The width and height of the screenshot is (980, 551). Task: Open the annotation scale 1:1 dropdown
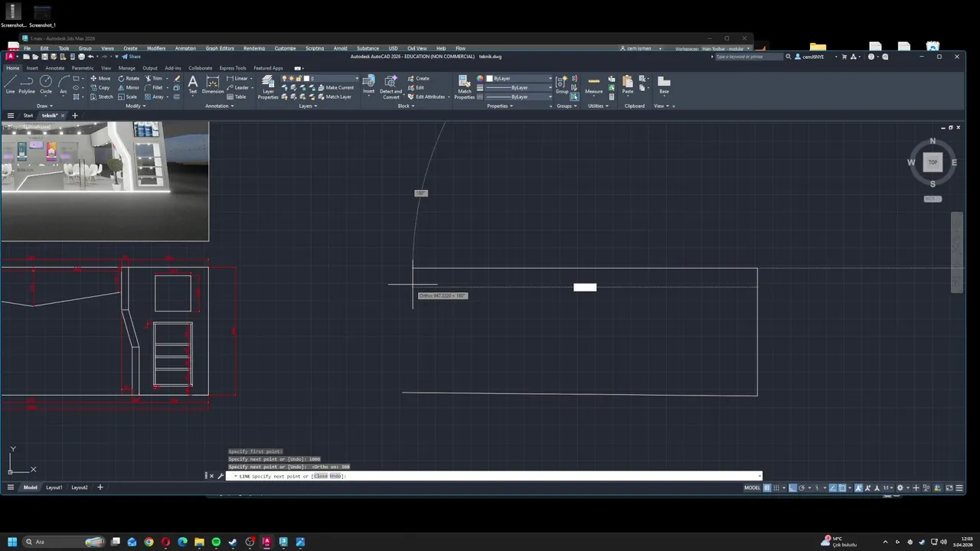[x=888, y=487]
